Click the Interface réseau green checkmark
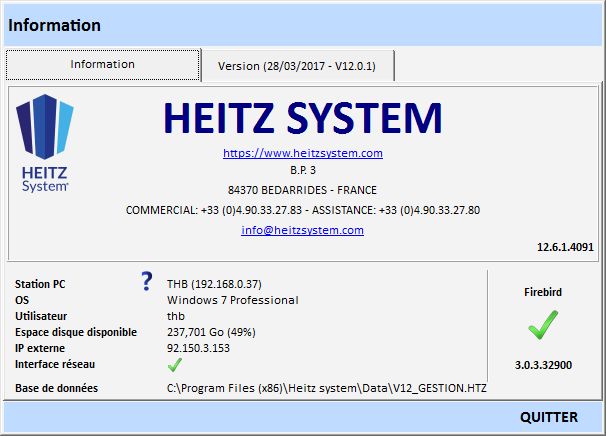 click(x=175, y=364)
